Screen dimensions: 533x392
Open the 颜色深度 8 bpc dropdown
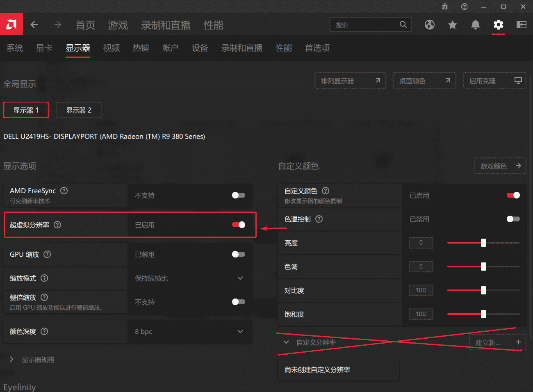[x=240, y=331]
